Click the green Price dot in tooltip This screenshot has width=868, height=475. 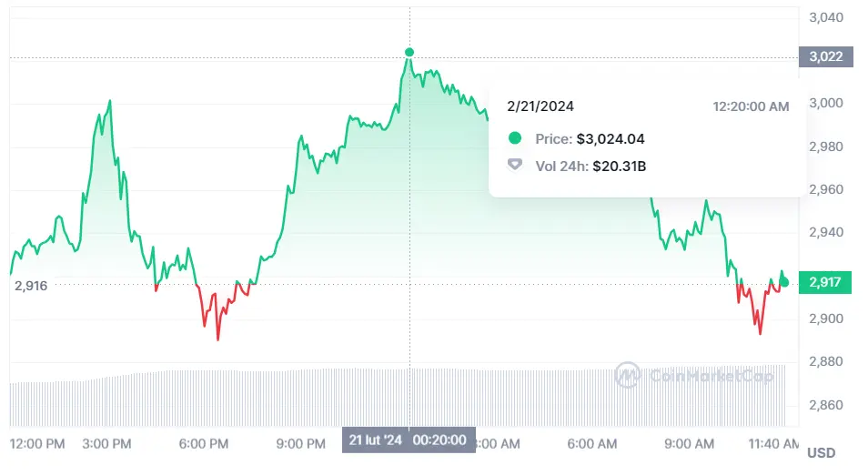point(515,139)
